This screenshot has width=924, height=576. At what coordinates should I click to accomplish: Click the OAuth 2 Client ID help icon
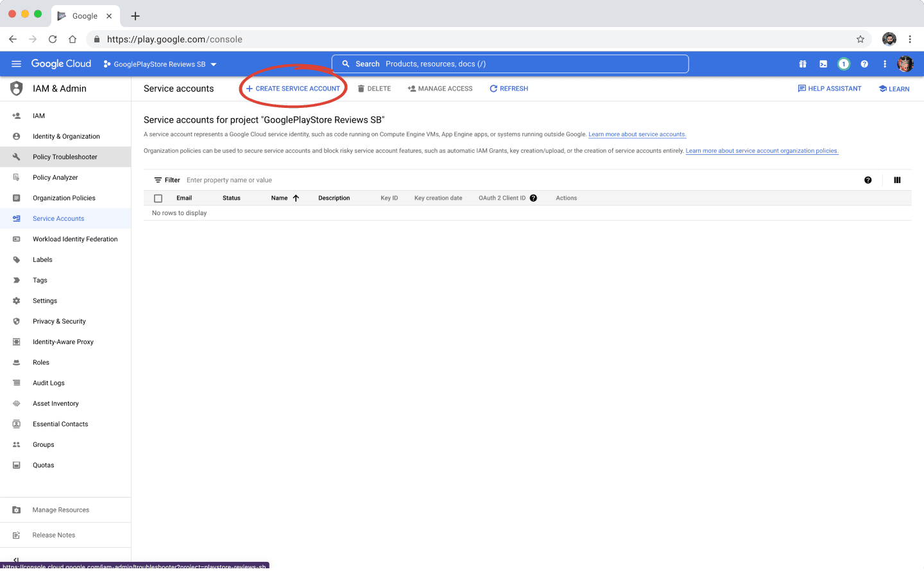point(533,198)
